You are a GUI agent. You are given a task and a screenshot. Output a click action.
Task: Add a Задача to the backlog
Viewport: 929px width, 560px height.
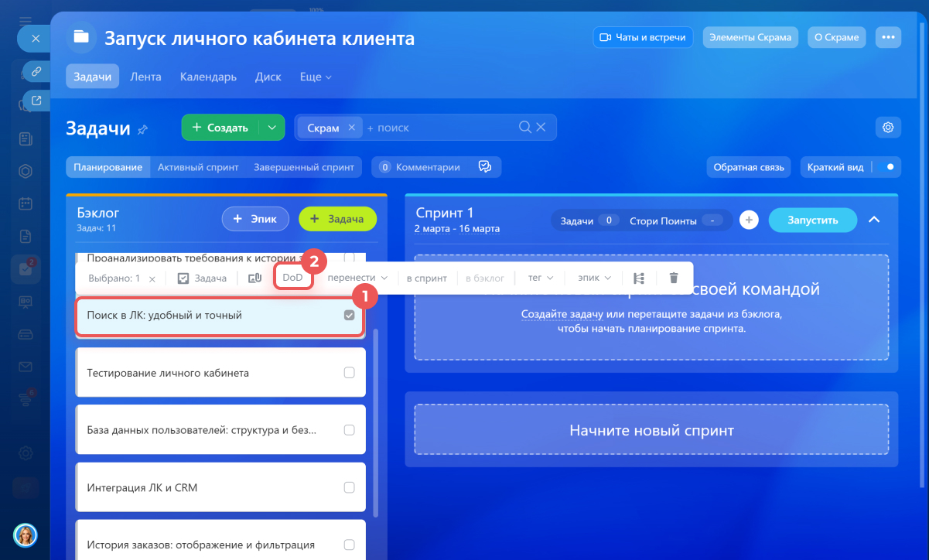pyautogui.click(x=337, y=219)
